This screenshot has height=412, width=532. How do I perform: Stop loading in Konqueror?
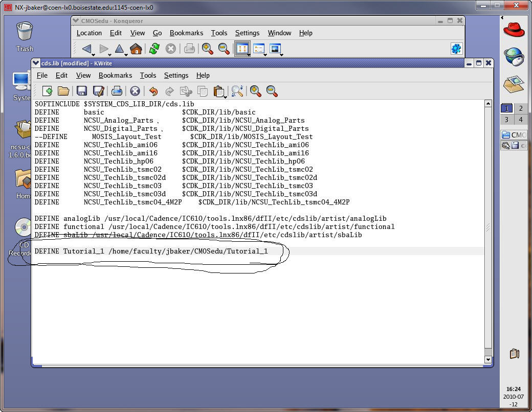171,49
